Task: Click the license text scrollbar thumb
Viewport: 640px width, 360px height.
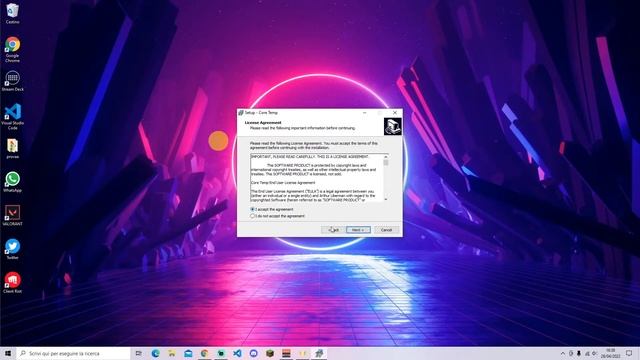Action: click(x=386, y=162)
